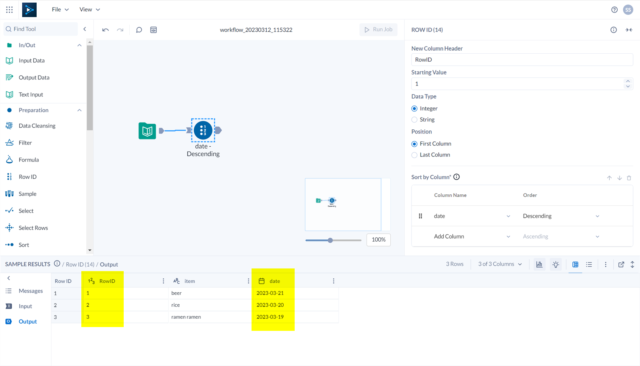Viewport: 640px width, 366px height.
Task: Open the help icon in top bar
Action: point(614,10)
